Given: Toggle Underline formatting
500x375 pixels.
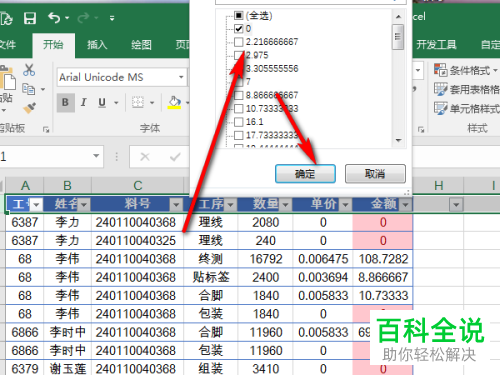Looking at the screenshot, I should [102, 102].
